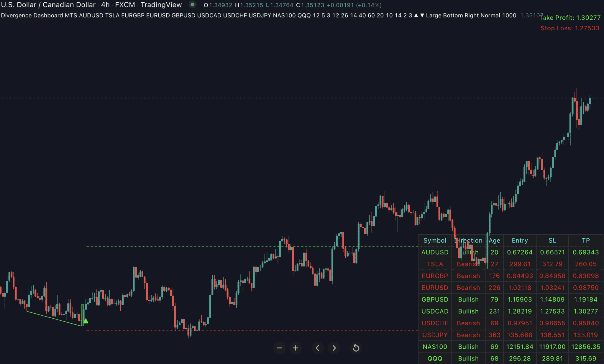This screenshot has width=604, height=364.
Task: Zoom out using the minus icon
Action: click(x=280, y=348)
